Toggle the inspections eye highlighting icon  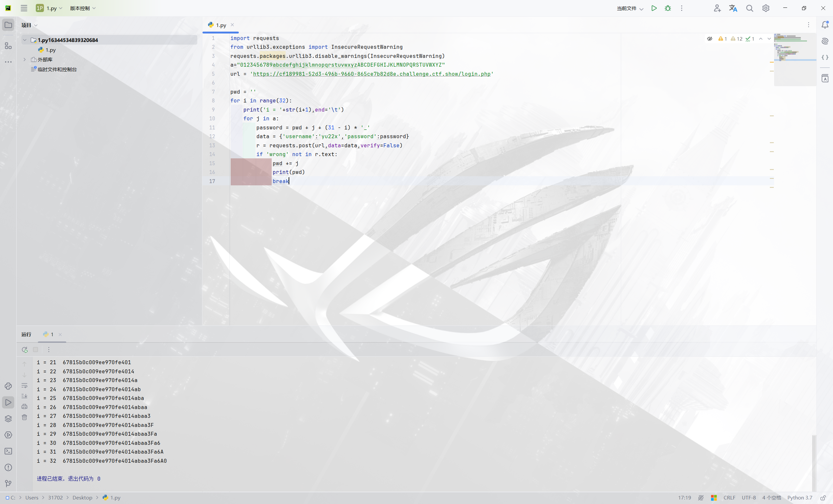tap(710, 39)
